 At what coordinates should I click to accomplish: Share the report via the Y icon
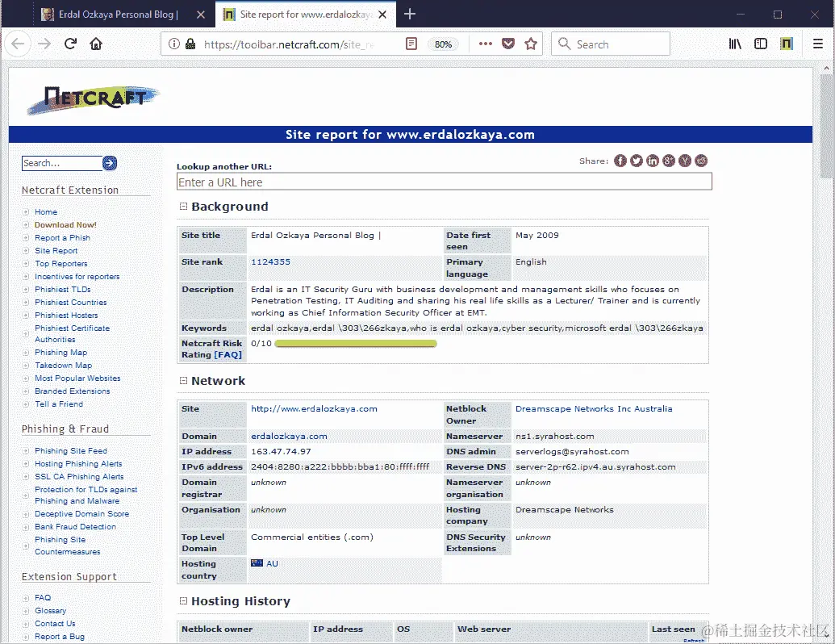pyautogui.click(x=685, y=161)
